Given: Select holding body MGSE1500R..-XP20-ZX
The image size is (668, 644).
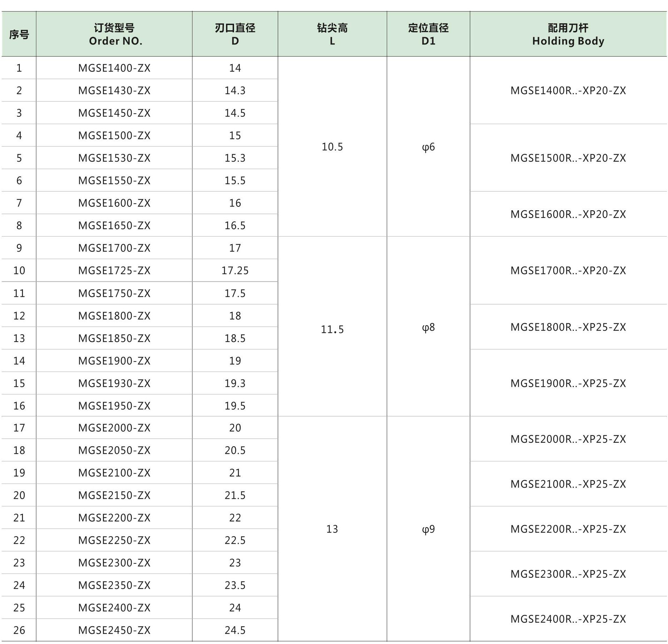Looking at the screenshot, I should click(568, 158).
